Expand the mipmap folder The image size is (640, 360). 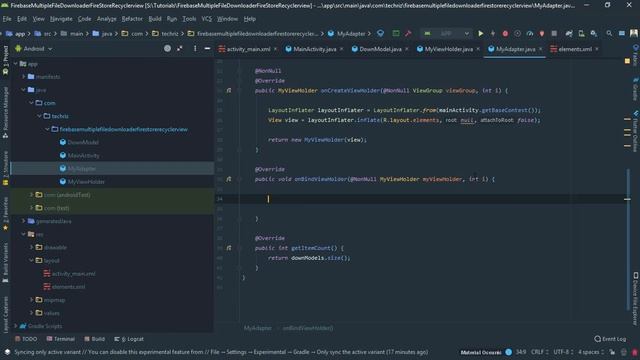31,300
